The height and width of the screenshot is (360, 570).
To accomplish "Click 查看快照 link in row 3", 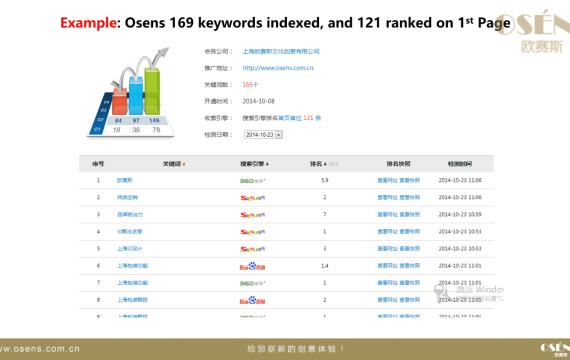I will (x=410, y=215).
